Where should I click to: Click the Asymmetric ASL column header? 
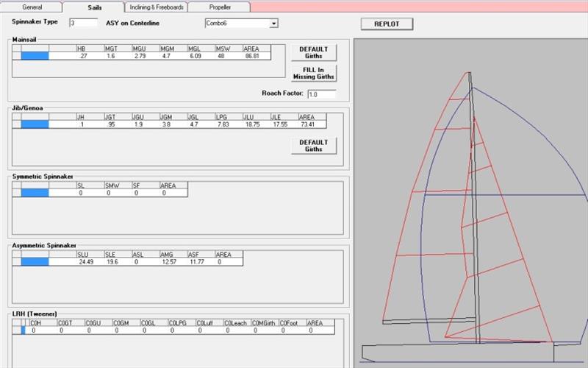(146, 254)
